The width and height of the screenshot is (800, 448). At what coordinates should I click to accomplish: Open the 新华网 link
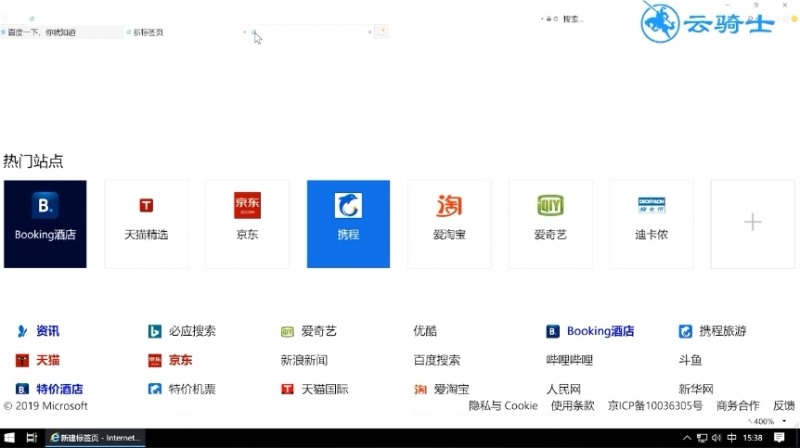pyautogui.click(x=696, y=389)
